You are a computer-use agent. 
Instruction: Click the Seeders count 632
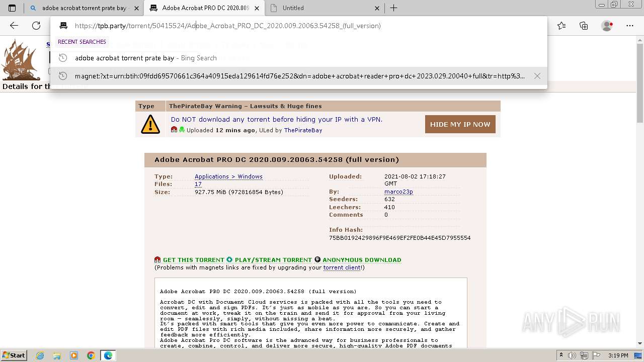389,199
